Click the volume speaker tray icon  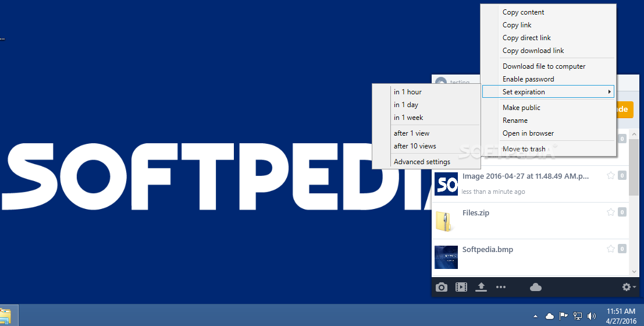click(592, 316)
